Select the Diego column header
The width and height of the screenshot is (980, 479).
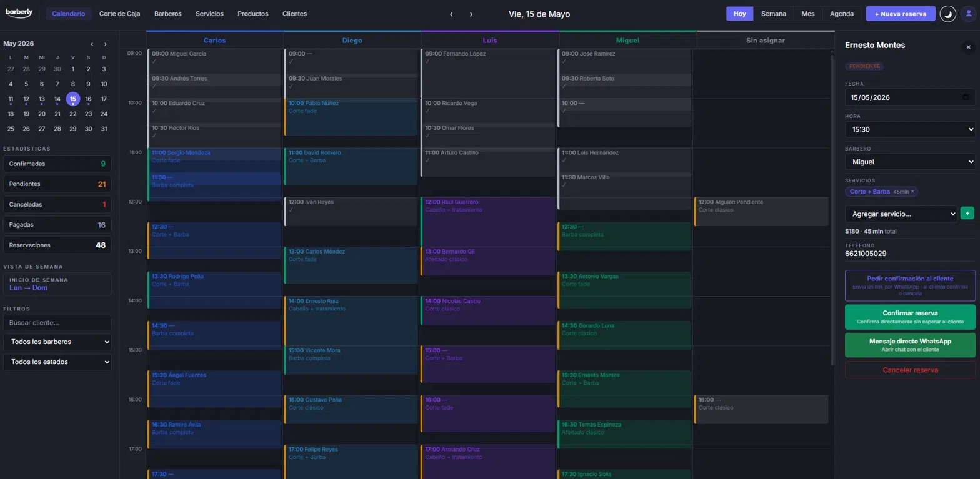click(x=352, y=40)
